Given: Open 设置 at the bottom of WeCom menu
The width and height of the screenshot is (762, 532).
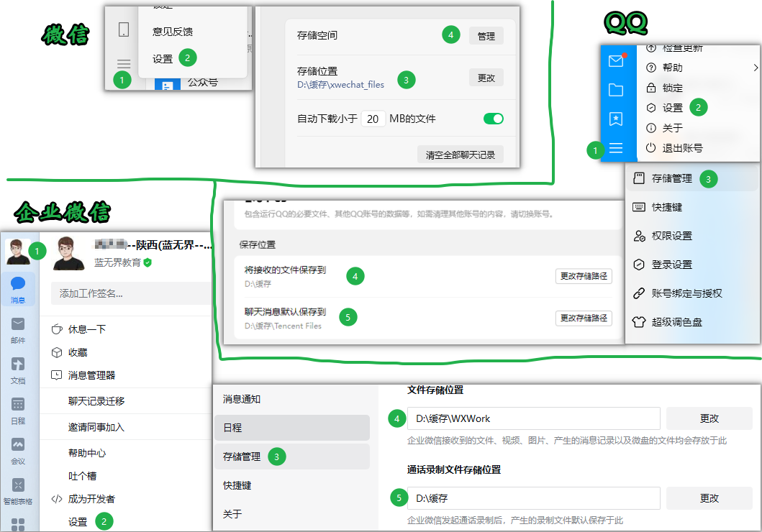Looking at the screenshot, I should pos(78,522).
